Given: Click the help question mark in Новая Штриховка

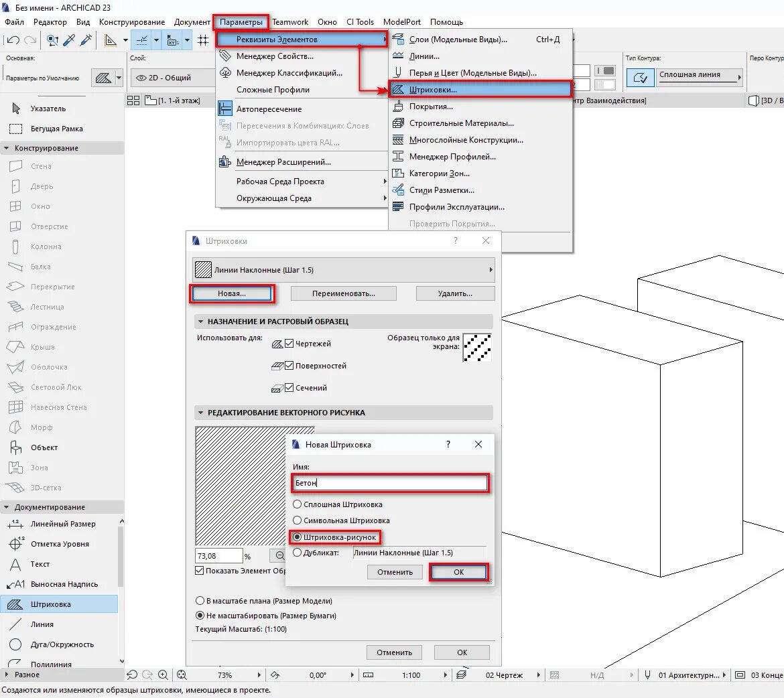Looking at the screenshot, I should tap(448, 444).
